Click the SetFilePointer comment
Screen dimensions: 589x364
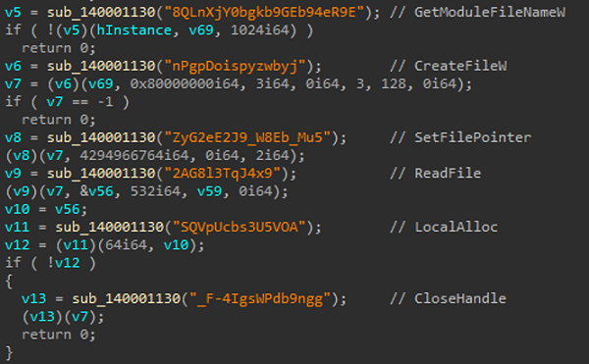point(472,137)
